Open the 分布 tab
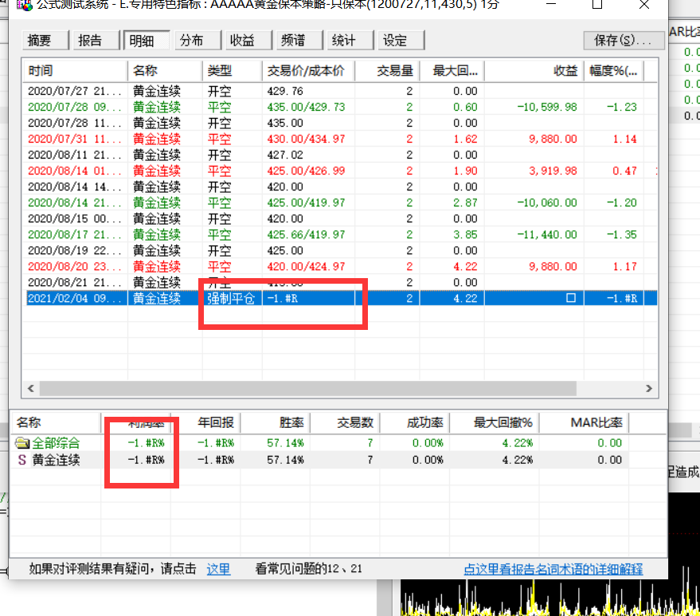This screenshot has width=700, height=616. pos(197,40)
